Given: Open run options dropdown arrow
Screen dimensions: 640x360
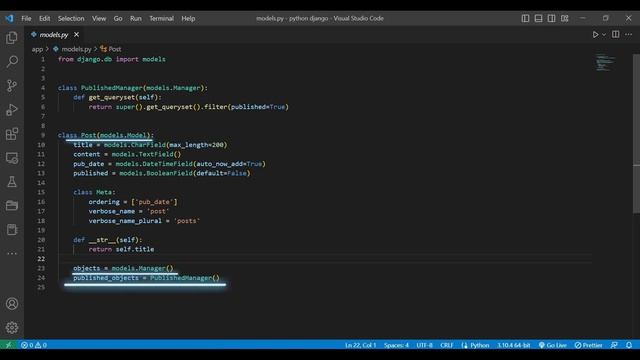Looking at the screenshot, I should (x=604, y=35).
